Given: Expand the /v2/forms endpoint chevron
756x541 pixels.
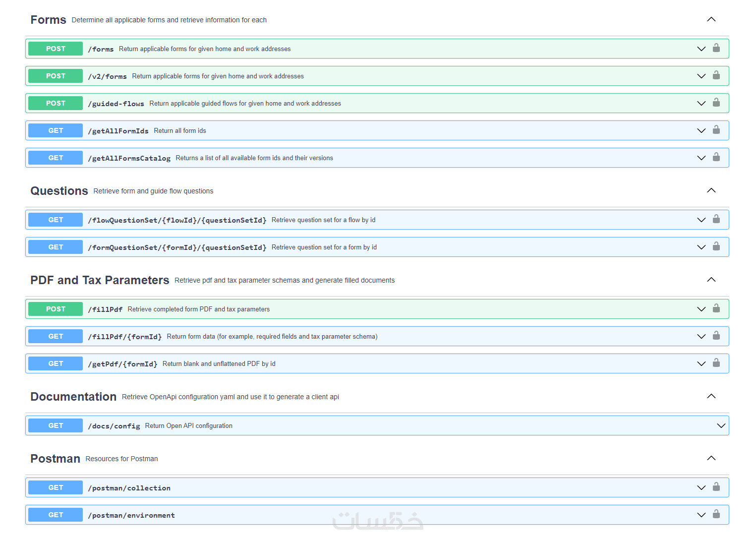Looking at the screenshot, I should (701, 76).
